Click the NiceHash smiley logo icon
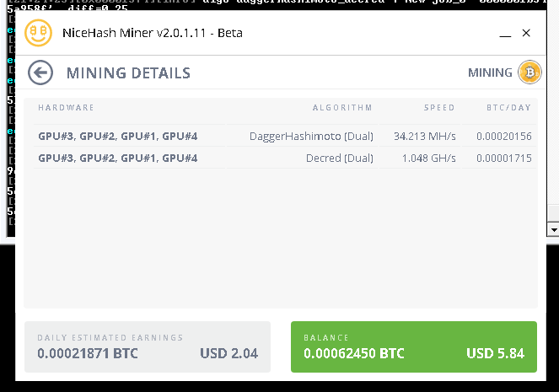Screen dimensions: 559x392 pyautogui.click(x=38, y=33)
